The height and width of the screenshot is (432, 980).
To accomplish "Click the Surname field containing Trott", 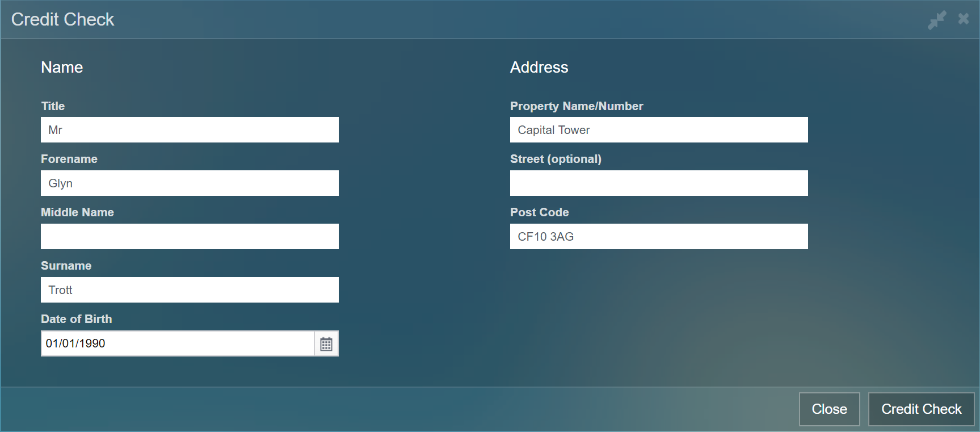I will [190, 290].
